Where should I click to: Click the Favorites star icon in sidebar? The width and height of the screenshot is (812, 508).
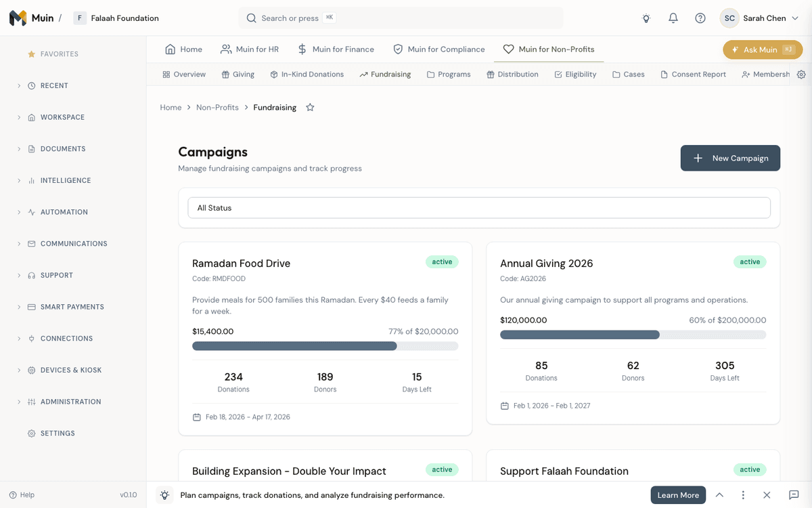pos(31,54)
